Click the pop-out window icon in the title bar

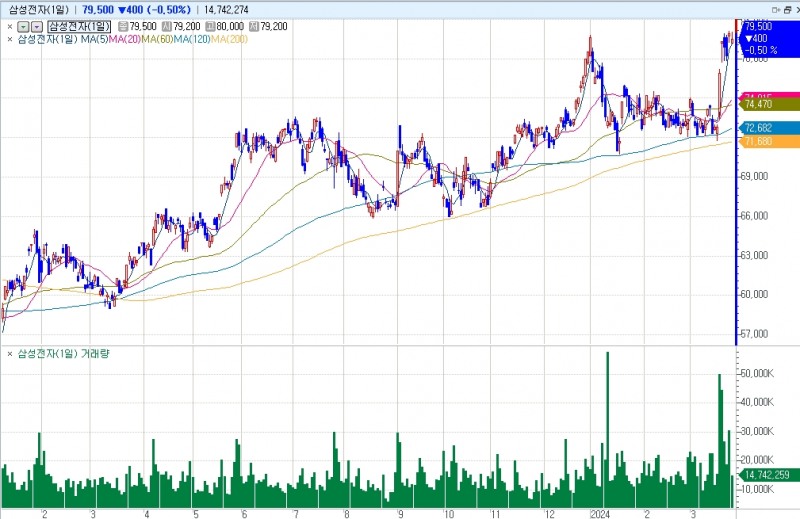pos(776,10)
